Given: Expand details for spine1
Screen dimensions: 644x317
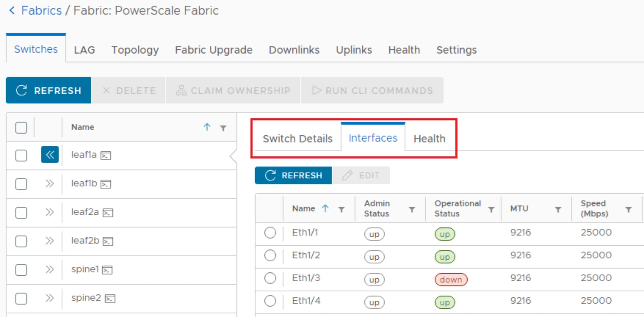Looking at the screenshot, I should 50,269.
